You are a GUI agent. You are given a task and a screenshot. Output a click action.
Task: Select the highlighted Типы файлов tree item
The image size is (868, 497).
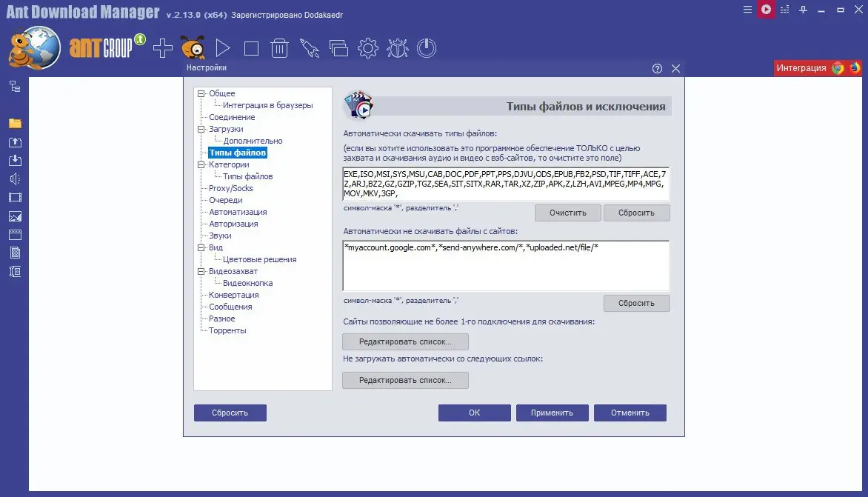(x=238, y=153)
